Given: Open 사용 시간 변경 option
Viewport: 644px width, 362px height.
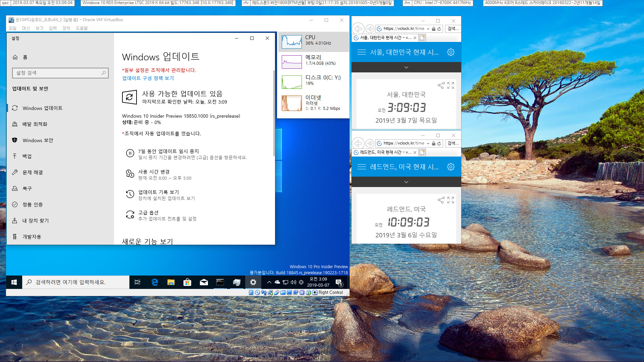Looking at the screenshot, I should tap(158, 174).
